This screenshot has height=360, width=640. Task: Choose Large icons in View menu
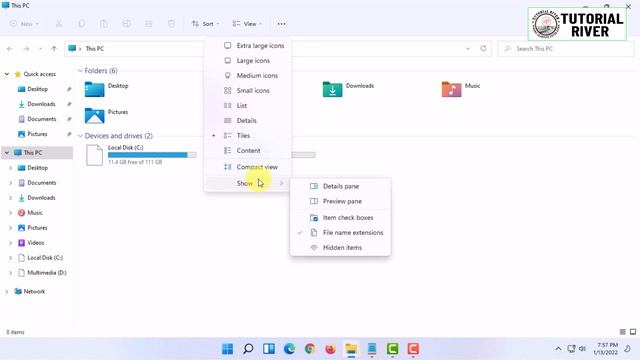(x=248, y=60)
